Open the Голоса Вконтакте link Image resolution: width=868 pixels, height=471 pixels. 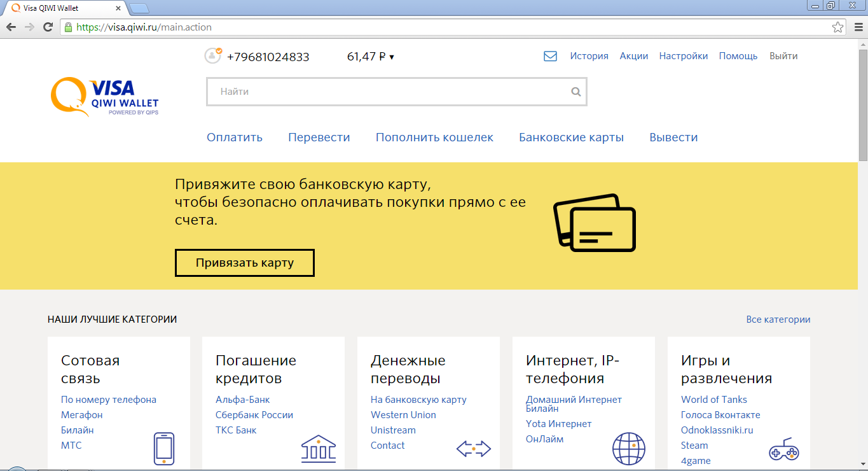click(x=720, y=415)
